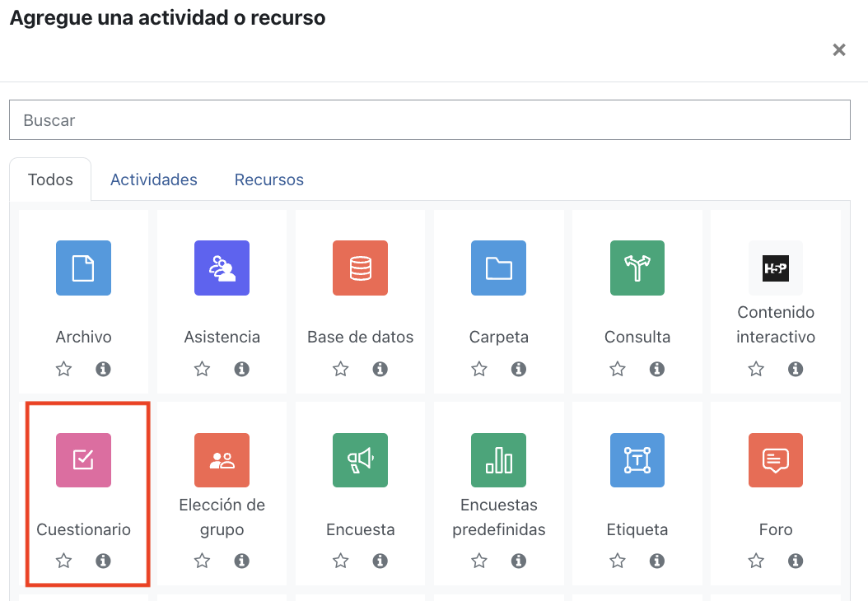Focus the Buscar search field
The image size is (868, 601).
pyautogui.click(x=430, y=119)
